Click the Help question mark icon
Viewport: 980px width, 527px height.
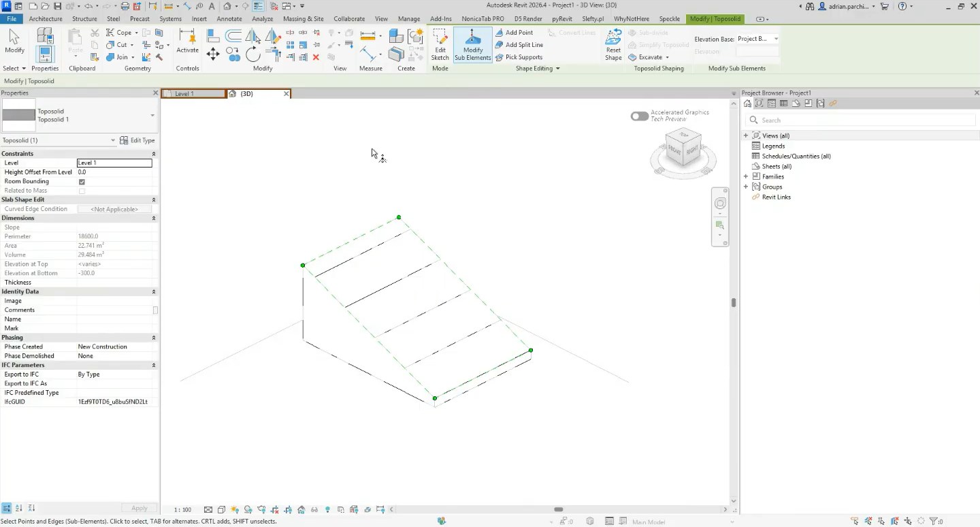click(x=903, y=6)
